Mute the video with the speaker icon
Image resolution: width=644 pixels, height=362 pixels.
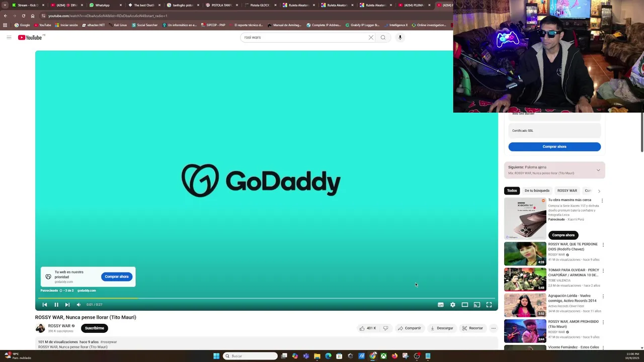click(x=78, y=305)
